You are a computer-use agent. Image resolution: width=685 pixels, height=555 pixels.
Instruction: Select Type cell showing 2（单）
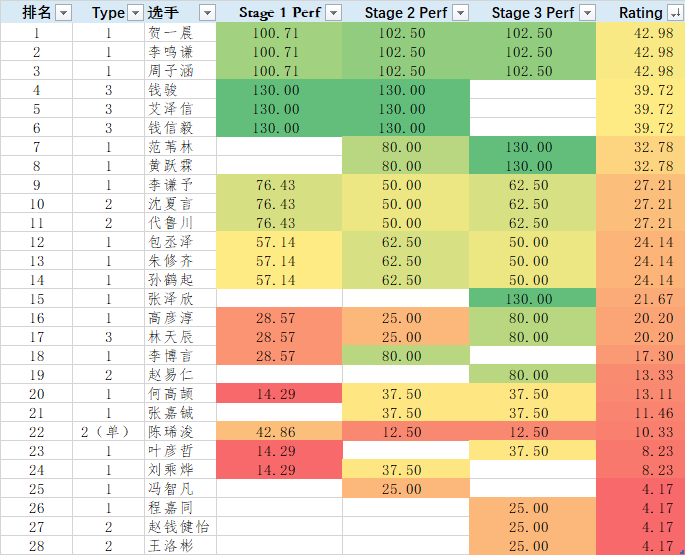tap(108, 431)
